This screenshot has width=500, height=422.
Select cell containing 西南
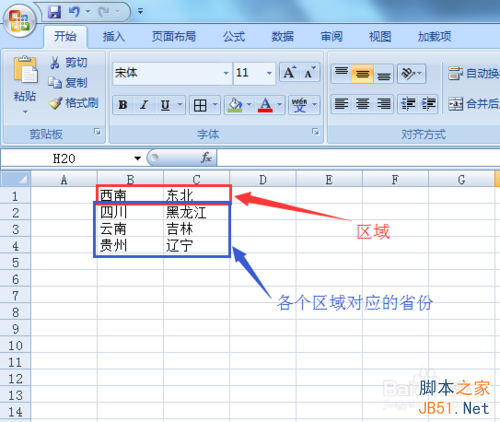(131, 195)
